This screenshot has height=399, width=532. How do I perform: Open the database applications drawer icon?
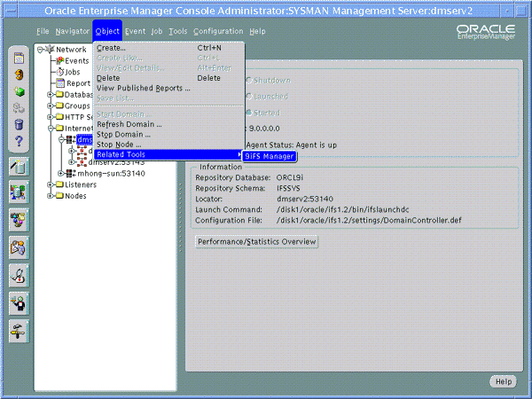[x=19, y=192]
